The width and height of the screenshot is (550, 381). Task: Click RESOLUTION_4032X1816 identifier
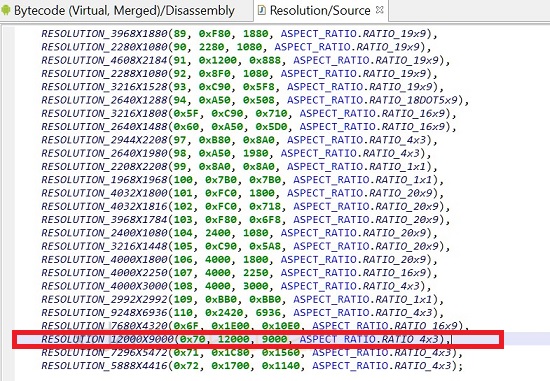(x=105, y=206)
